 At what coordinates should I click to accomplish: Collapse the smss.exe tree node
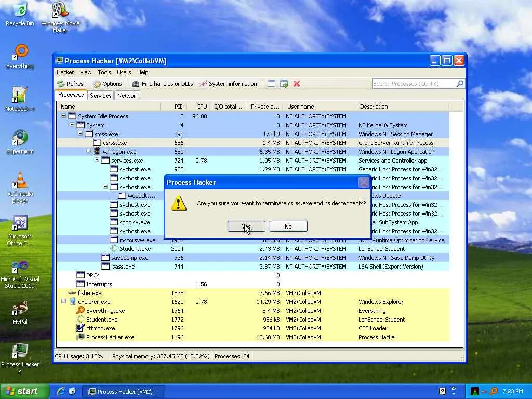pyautogui.click(x=80, y=134)
